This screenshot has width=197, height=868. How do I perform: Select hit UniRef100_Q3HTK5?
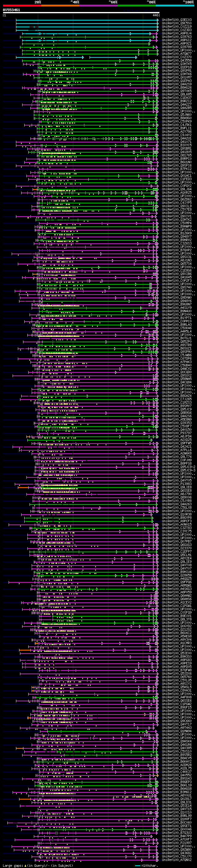pos(177,64)
